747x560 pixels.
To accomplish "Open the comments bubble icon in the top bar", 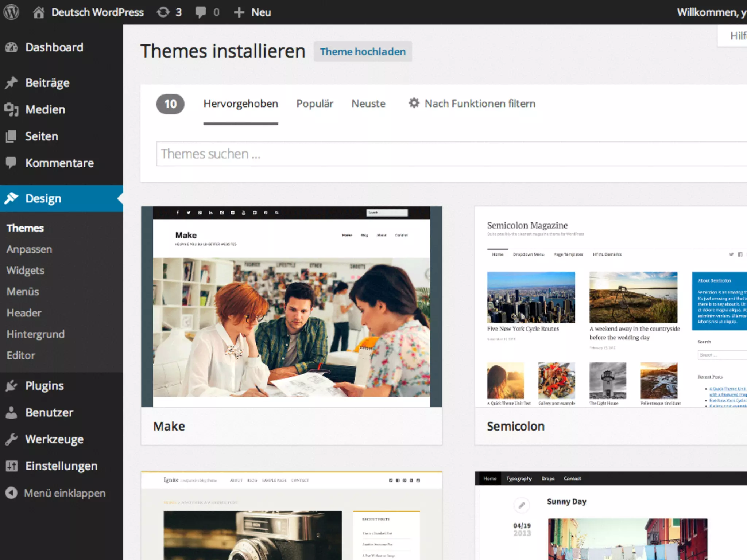I will (200, 12).
